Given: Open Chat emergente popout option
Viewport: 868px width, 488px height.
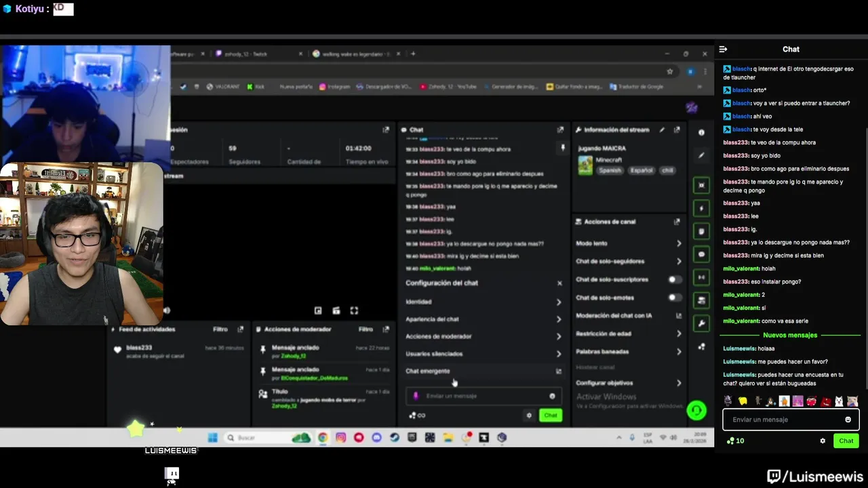Looking at the screenshot, I should pyautogui.click(x=484, y=371).
